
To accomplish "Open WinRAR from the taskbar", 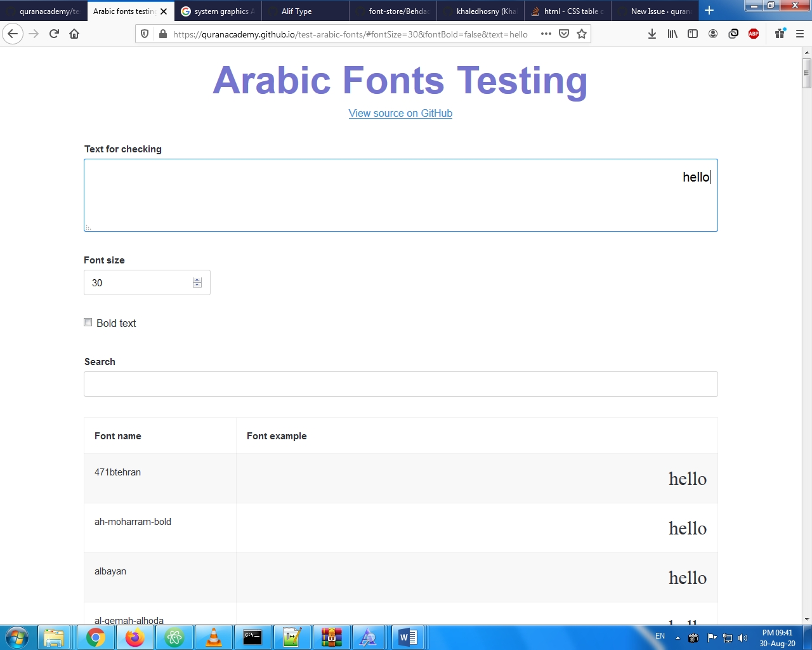I will tap(332, 637).
